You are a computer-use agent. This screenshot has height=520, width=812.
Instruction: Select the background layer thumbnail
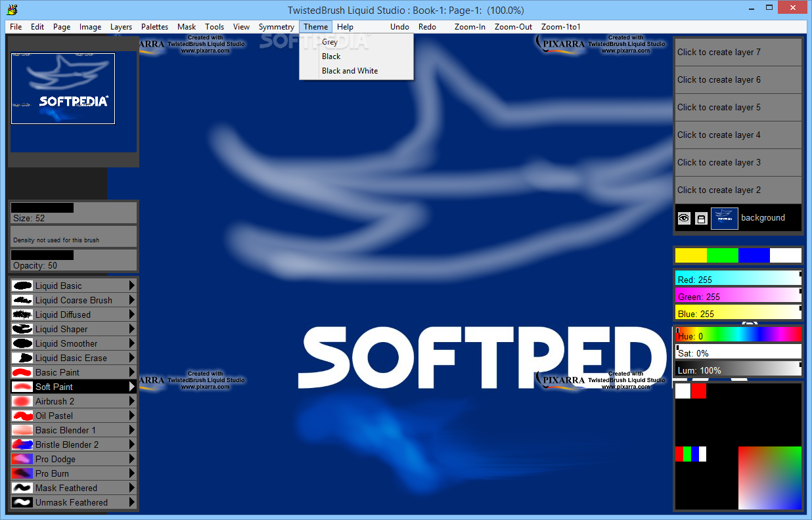(725, 219)
